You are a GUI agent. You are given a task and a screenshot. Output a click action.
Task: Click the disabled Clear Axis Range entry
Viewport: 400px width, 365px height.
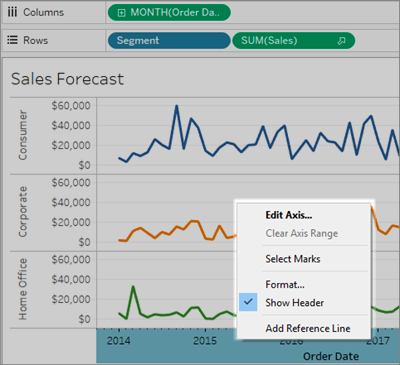tap(302, 233)
